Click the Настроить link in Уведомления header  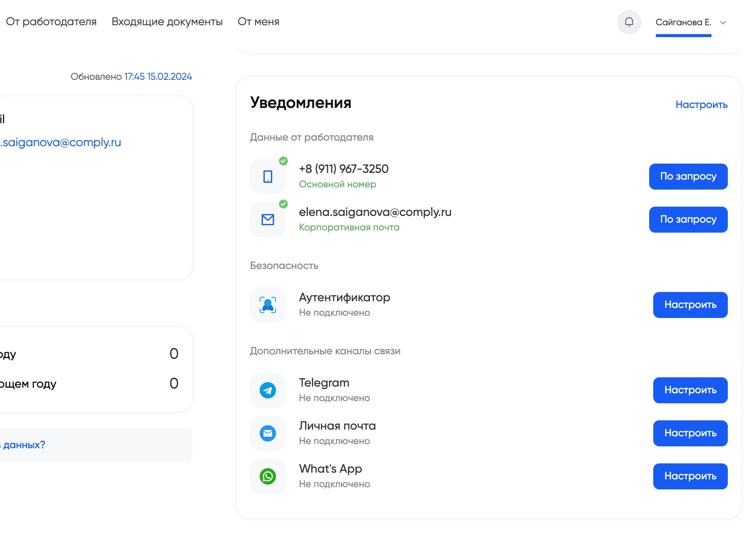point(701,105)
